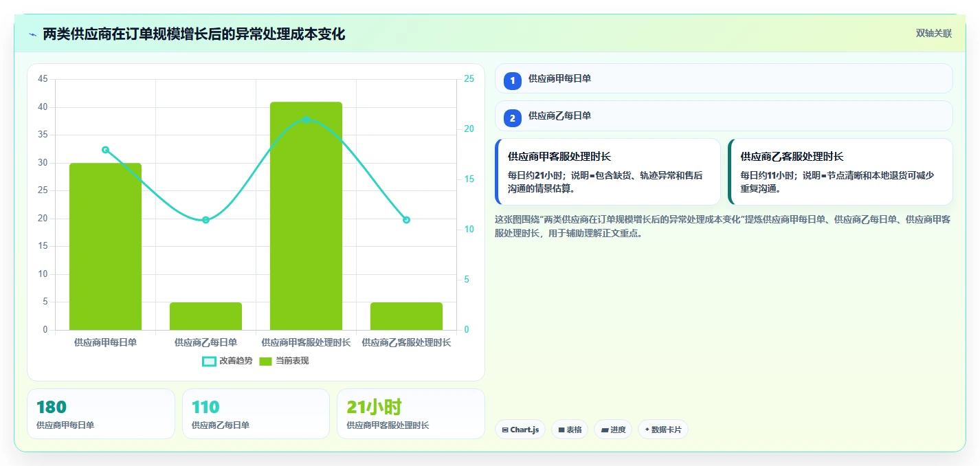Select the 供应商甲客服处理时长 bar
Viewport: 980px width, 466px height.
click(x=306, y=216)
